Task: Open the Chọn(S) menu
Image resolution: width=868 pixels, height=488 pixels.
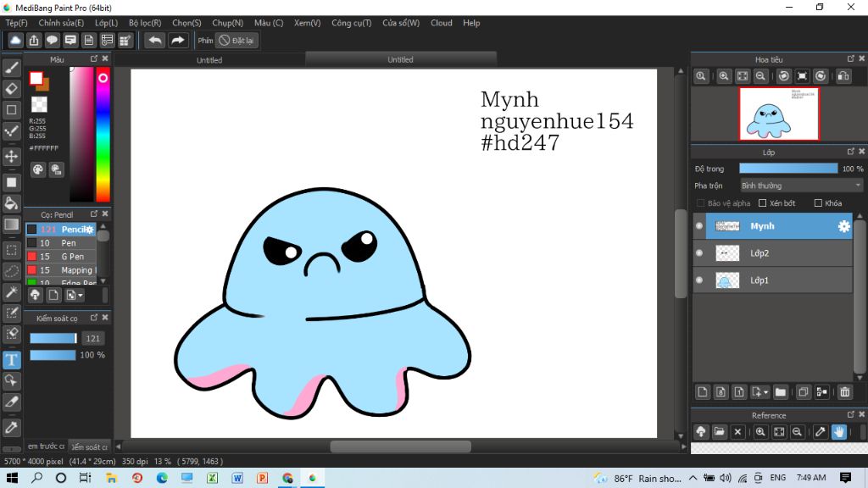Action: [186, 23]
